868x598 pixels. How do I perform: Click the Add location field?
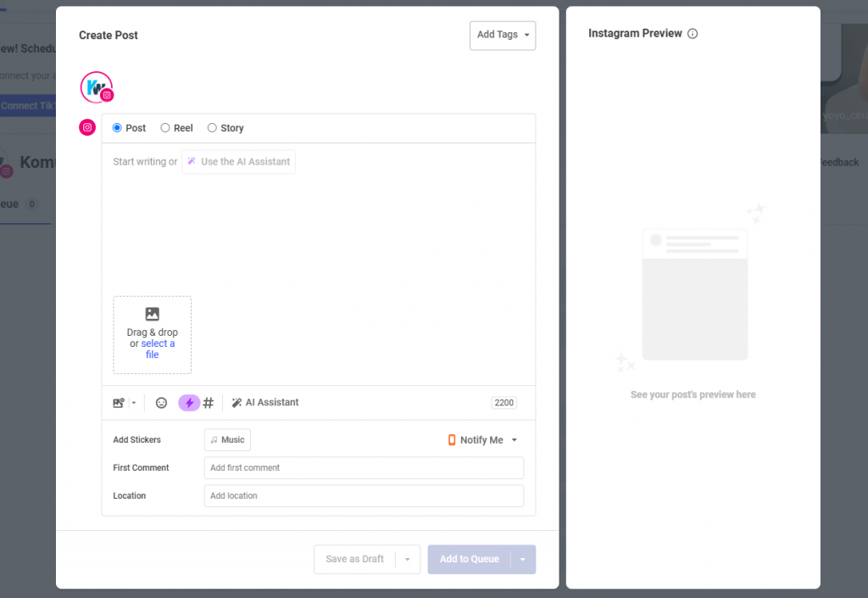(364, 496)
